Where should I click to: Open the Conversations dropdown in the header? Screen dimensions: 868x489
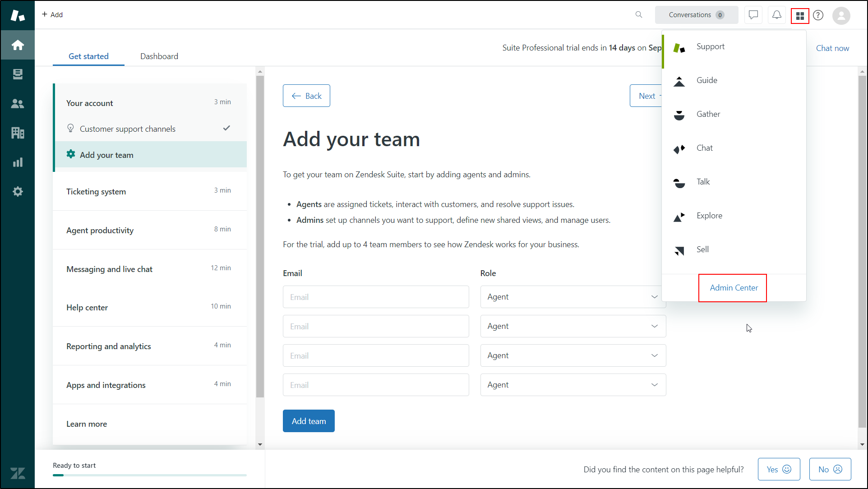click(696, 14)
